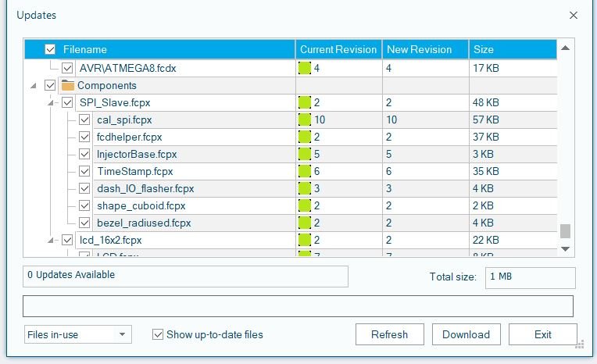Image resolution: width=597 pixels, height=364 pixels.
Task: Click the Refresh button
Action: [389, 334]
